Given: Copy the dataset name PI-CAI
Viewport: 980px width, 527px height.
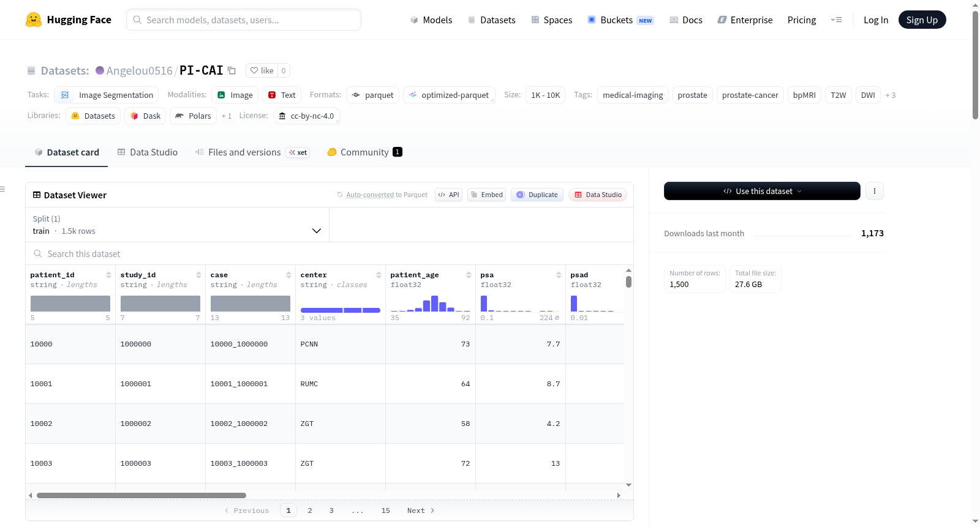Looking at the screenshot, I should (232, 70).
